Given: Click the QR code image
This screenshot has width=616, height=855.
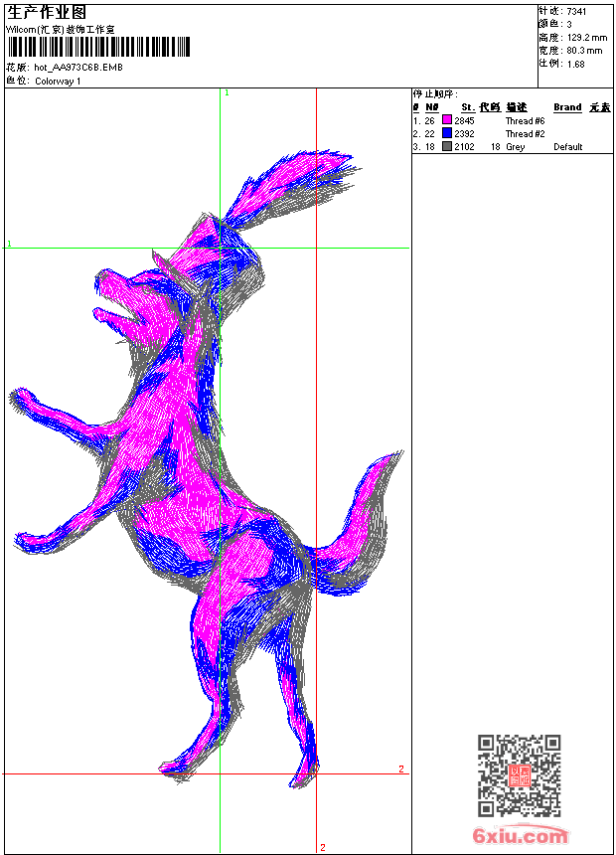Looking at the screenshot, I should [520, 775].
